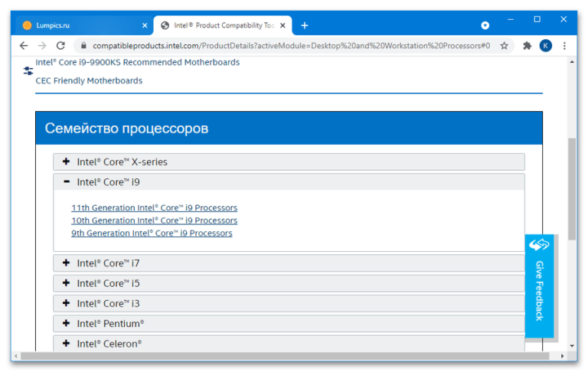The image size is (588, 372).
Task: Click the Give Feedback side button
Action: (539, 286)
